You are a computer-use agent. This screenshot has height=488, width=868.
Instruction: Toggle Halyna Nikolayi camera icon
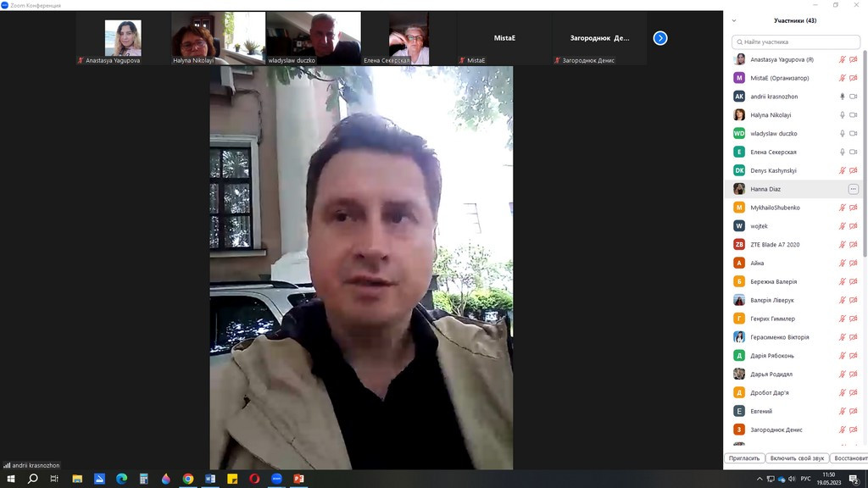[x=853, y=115]
